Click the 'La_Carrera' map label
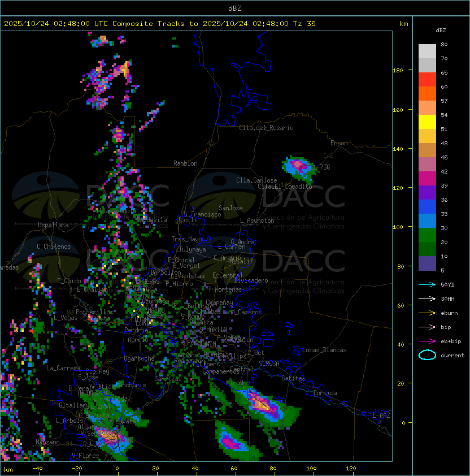This screenshot has width=470, height=476. click(x=63, y=368)
